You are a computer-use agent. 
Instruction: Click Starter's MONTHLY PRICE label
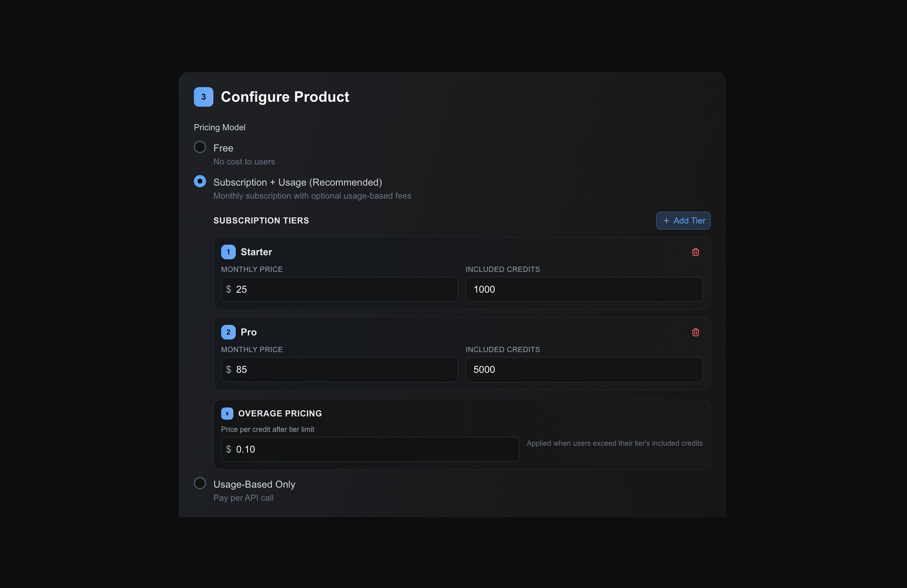click(252, 269)
